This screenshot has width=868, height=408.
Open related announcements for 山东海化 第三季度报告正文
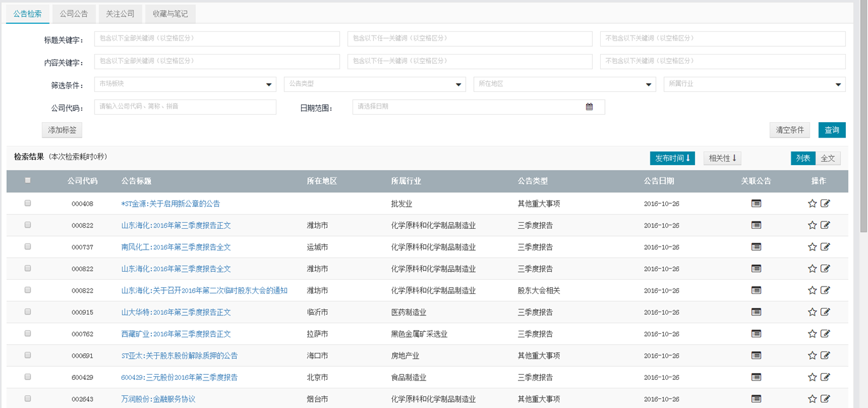[x=756, y=225]
